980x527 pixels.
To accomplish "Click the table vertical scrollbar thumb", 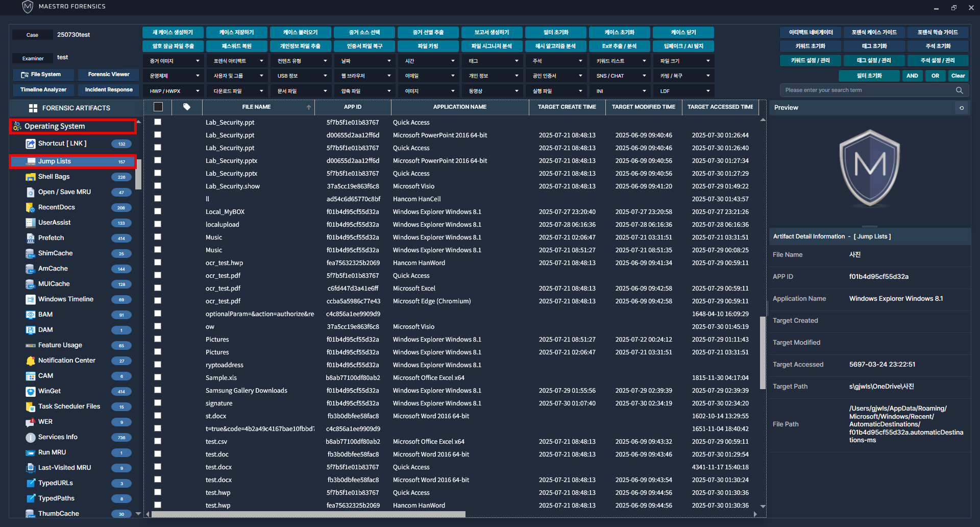I will click(763, 352).
